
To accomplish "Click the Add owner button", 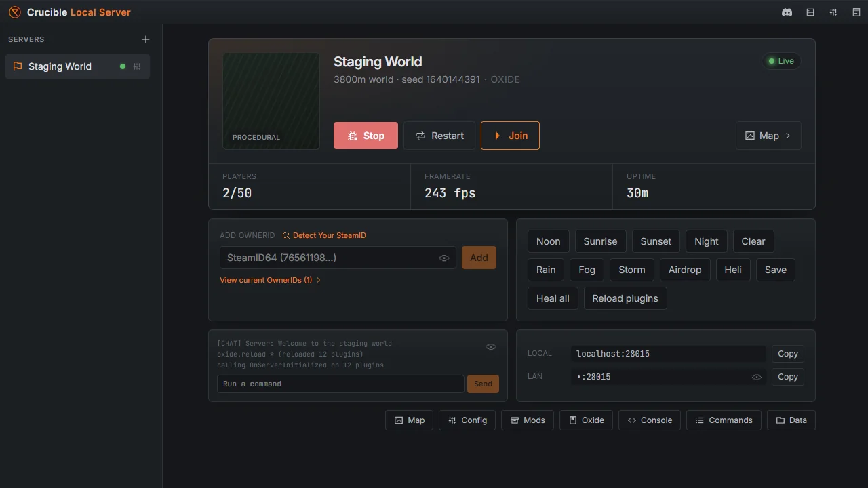I will click(x=479, y=258).
